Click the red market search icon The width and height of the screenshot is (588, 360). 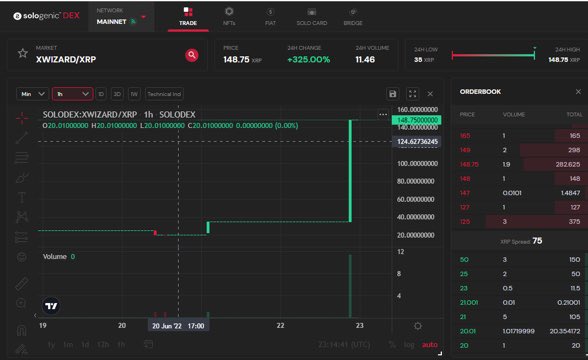[192, 55]
